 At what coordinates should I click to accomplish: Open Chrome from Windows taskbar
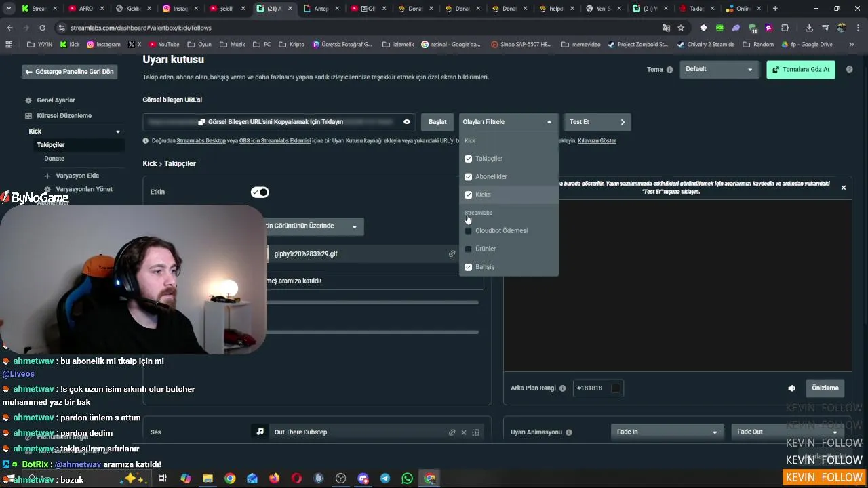tap(230, 479)
